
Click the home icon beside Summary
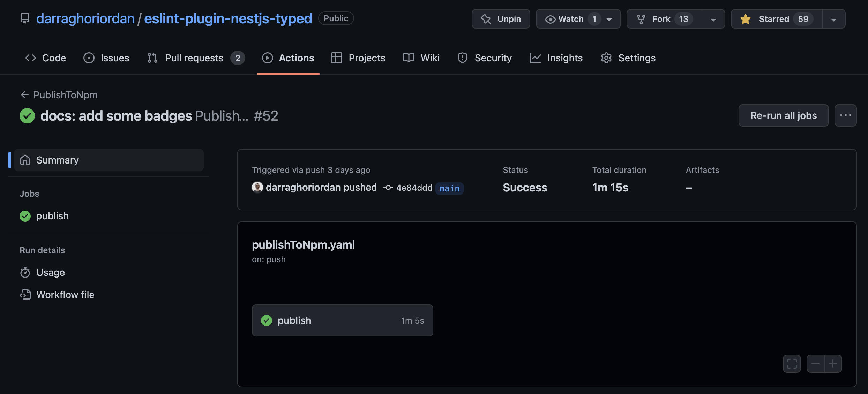pos(25,160)
